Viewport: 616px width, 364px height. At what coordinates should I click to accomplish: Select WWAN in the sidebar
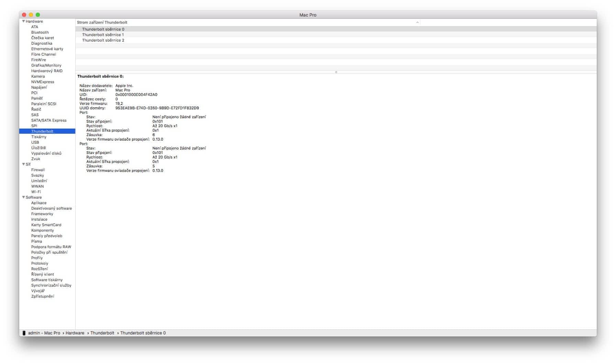[37, 186]
